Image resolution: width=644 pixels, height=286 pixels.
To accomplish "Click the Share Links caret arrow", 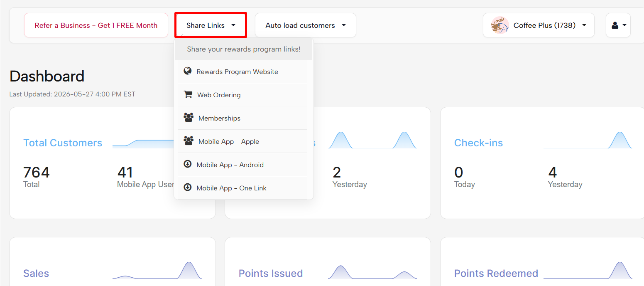I will coord(233,25).
